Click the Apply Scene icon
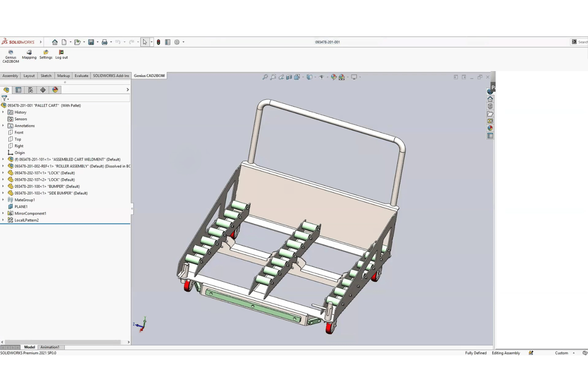Viewport: 588px width, 392px height. point(342,77)
